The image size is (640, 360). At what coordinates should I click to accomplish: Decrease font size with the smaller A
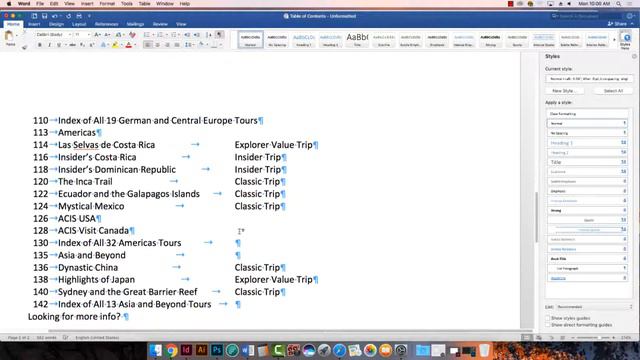pyautogui.click(x=107, y=35)
